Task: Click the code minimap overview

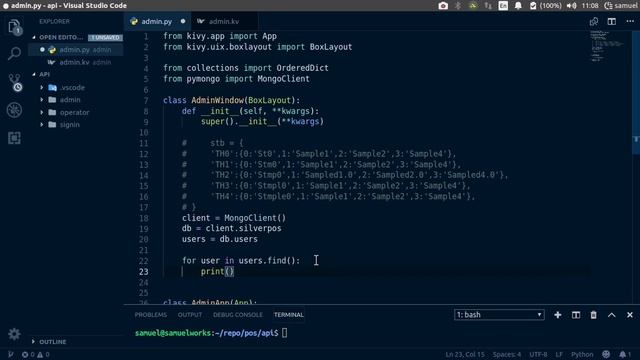Action: (x=607, y=46)
